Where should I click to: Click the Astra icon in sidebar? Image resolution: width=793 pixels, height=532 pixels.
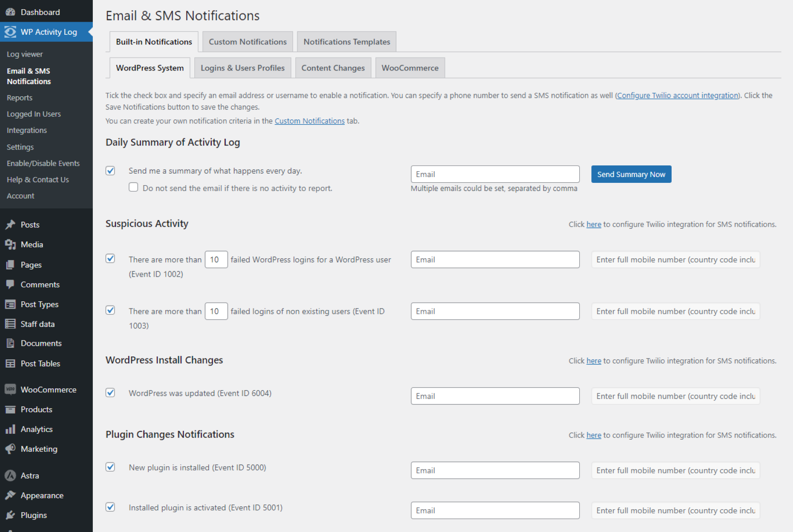coord(10,476)
